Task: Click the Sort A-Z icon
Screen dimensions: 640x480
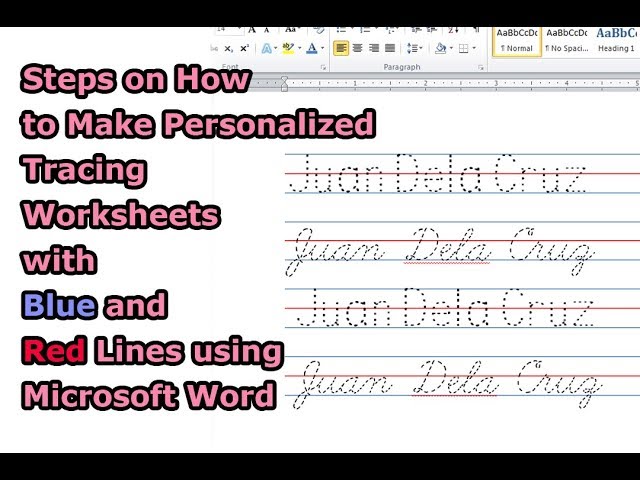Action: click(x=453, y=30)
